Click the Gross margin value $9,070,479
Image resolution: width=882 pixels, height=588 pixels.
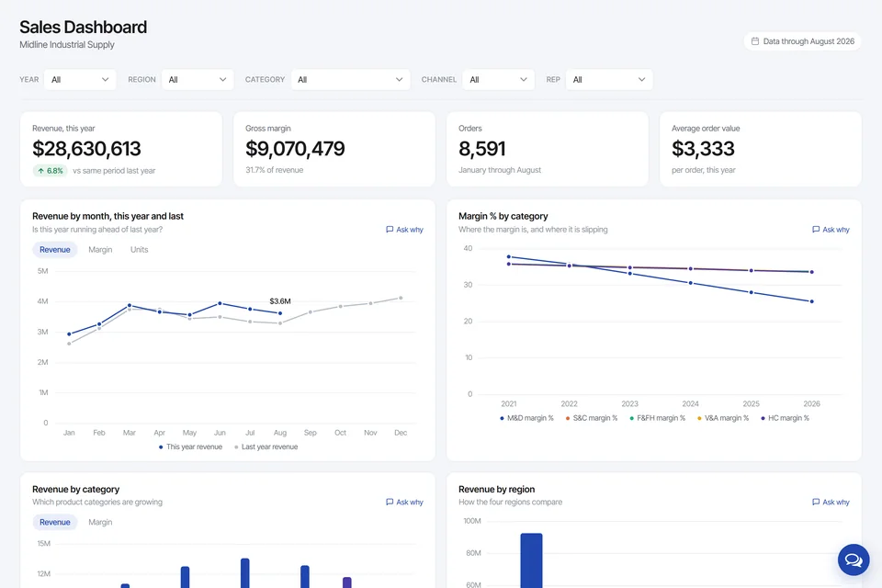[x=295, y=149]
